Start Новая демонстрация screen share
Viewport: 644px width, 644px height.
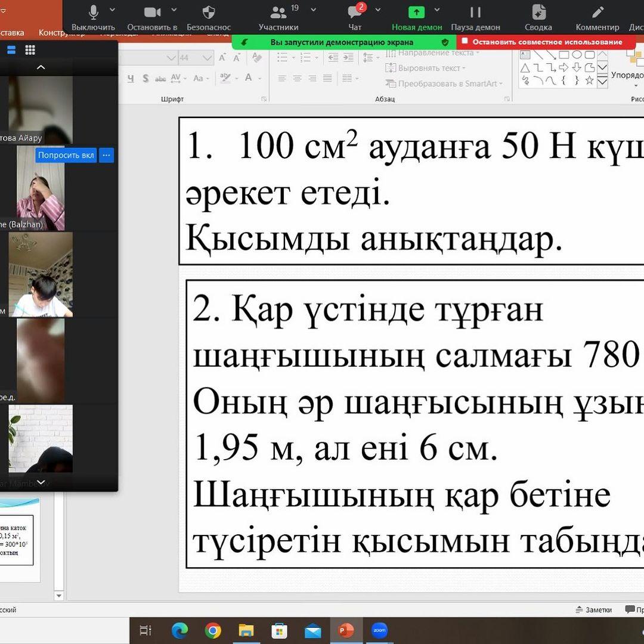point(416,18)
